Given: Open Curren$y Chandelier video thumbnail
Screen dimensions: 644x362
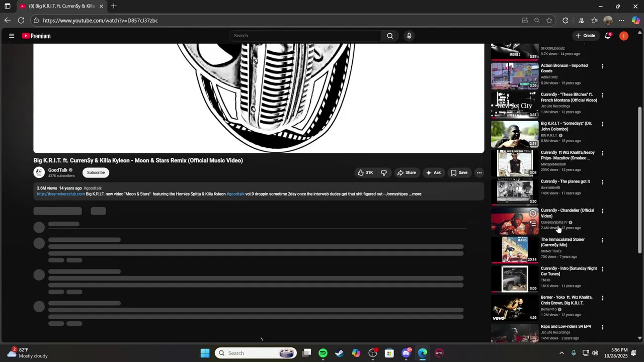Looking at the screenshot, I should click(x=515, y=221).
